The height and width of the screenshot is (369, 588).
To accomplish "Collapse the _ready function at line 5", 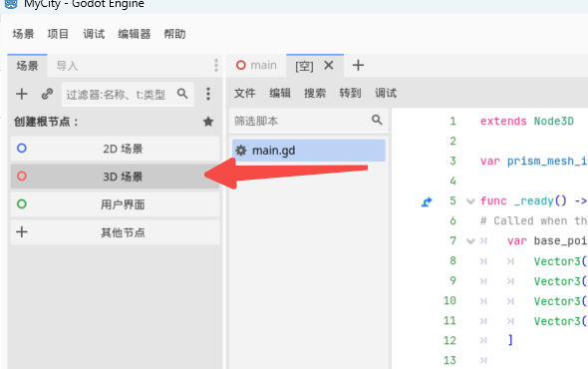I will tap(470, 201).
